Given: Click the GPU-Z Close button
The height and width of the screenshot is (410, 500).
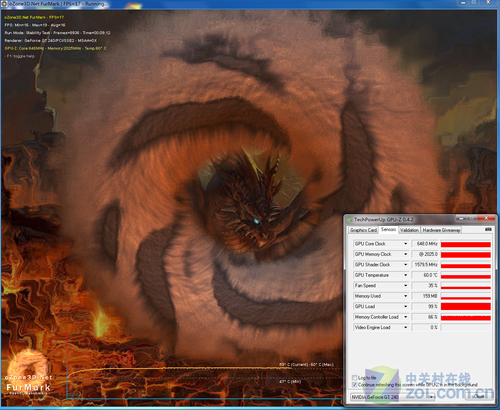Looking at the screenshot, I should click(x=480, y=396).
